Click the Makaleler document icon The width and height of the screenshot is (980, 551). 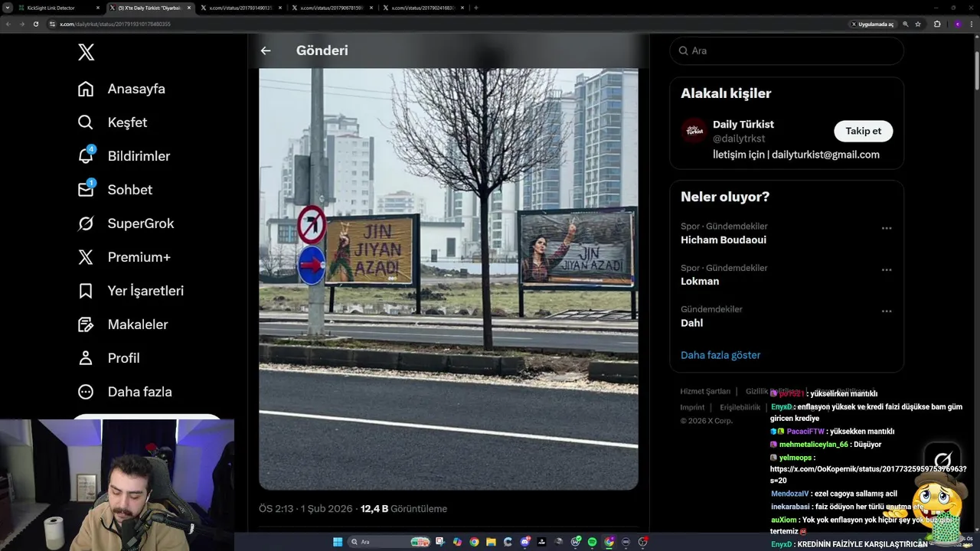(86, 324)
